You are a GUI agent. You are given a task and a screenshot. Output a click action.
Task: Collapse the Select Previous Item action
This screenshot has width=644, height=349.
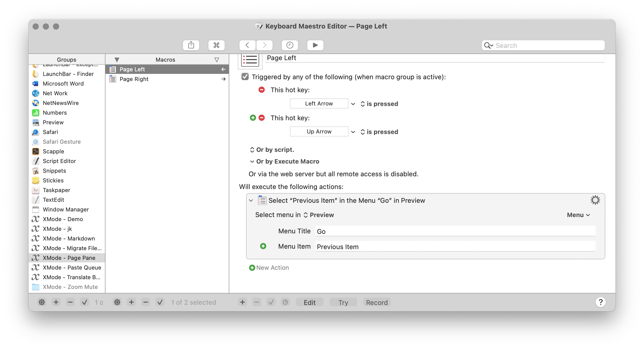[x=251, y=200]
